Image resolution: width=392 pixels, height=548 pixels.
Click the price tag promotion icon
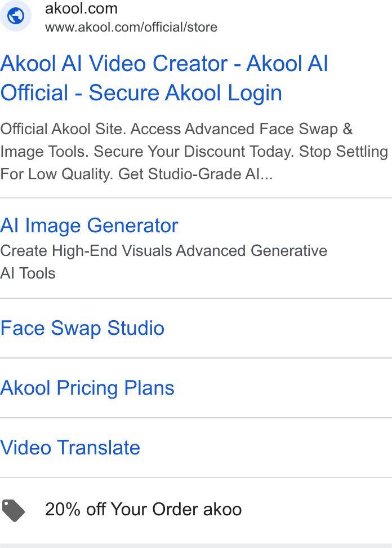(14, 511)
